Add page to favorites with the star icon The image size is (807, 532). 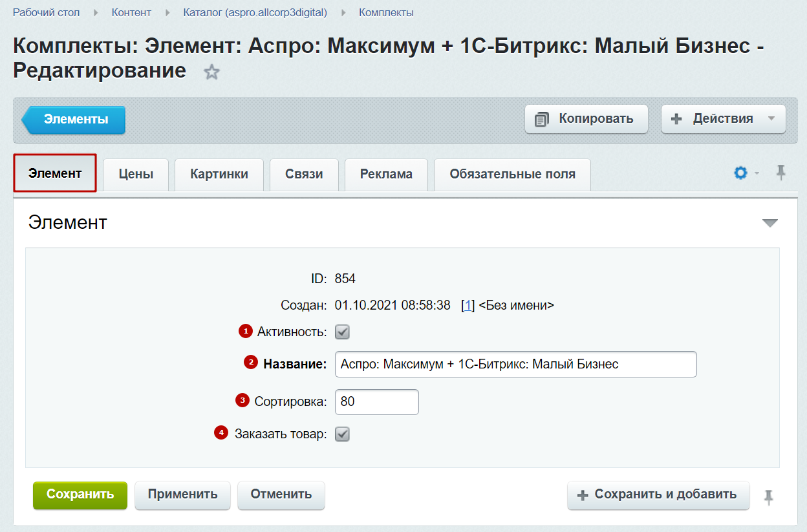[x=211, y=72]
